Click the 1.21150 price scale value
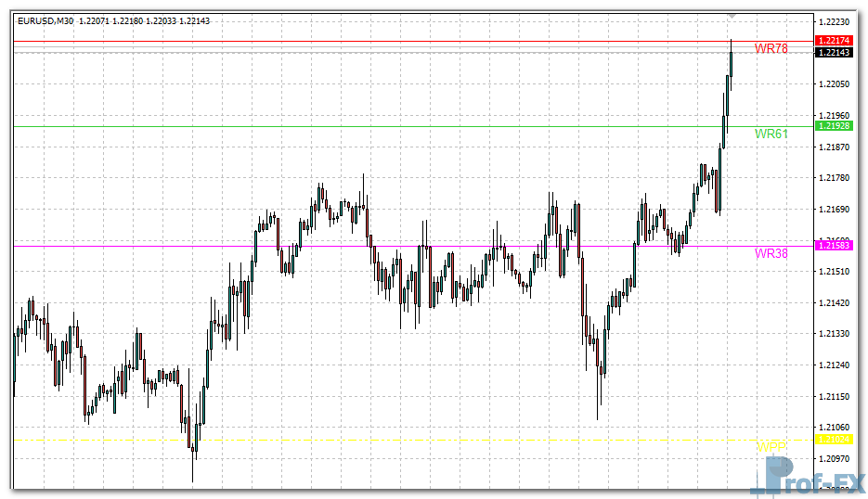This screenshot has width=868, height=499. coord(834,396)
